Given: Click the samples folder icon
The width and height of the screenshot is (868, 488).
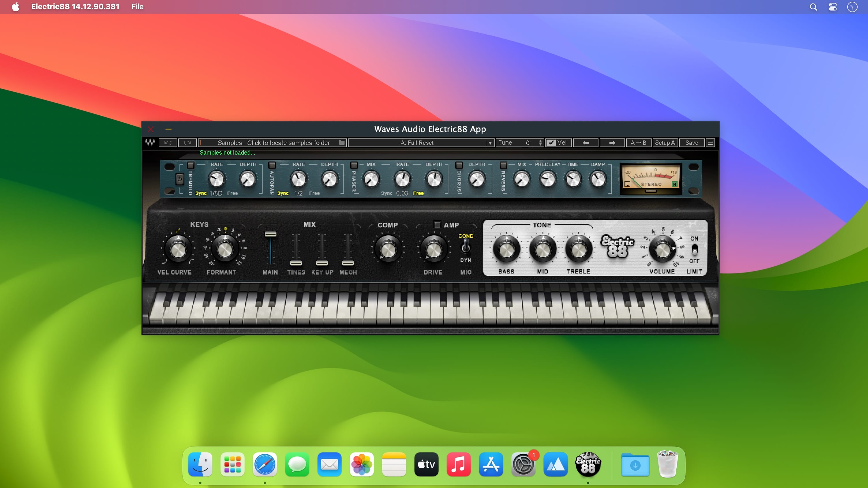Looking at the screenshot, I should (x=342, y=142).
